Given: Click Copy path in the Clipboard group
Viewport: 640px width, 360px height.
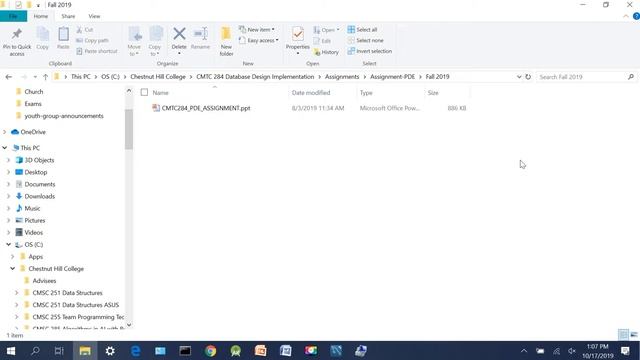Looking at the screenshot, I should (x=92, y=40).
